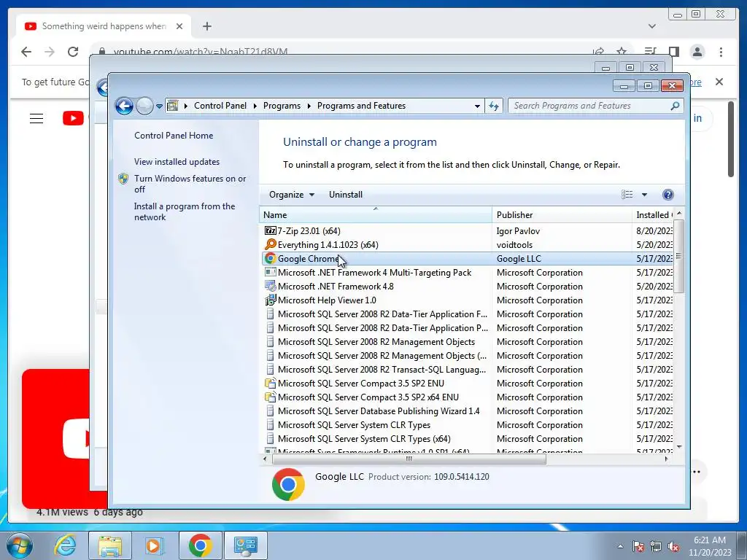Image resolution: width=747 pixels, height=560 pixels.
Task: Open the Chrome profile avatar
Action: (x=697, y=52)
